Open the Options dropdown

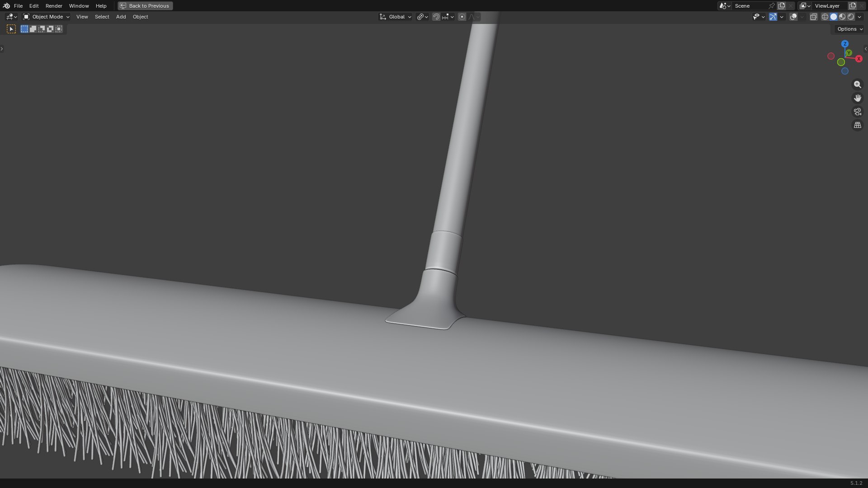point(849,29)
